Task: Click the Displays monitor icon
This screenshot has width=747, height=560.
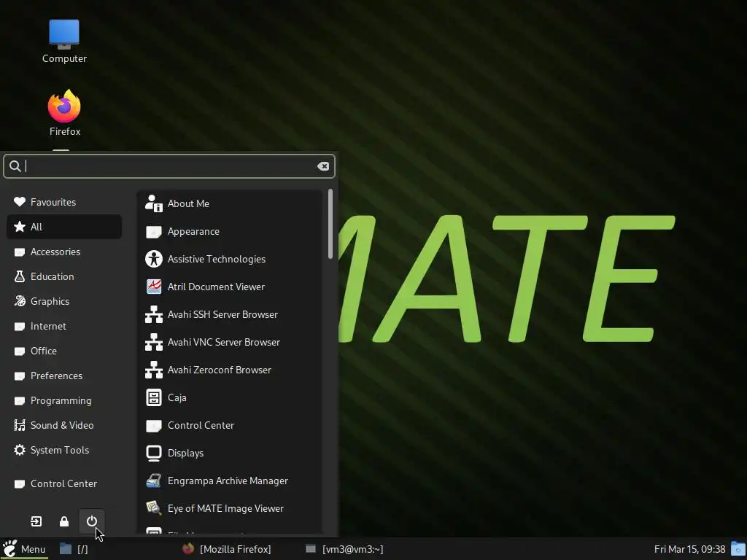Action: point(153,453)
